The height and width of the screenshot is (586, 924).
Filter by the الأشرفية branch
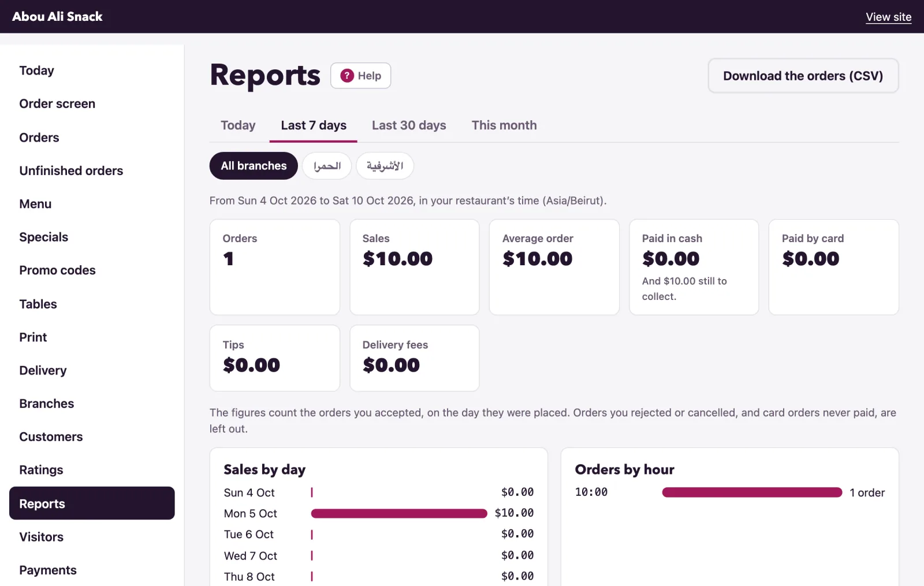(x=385, y=166)
